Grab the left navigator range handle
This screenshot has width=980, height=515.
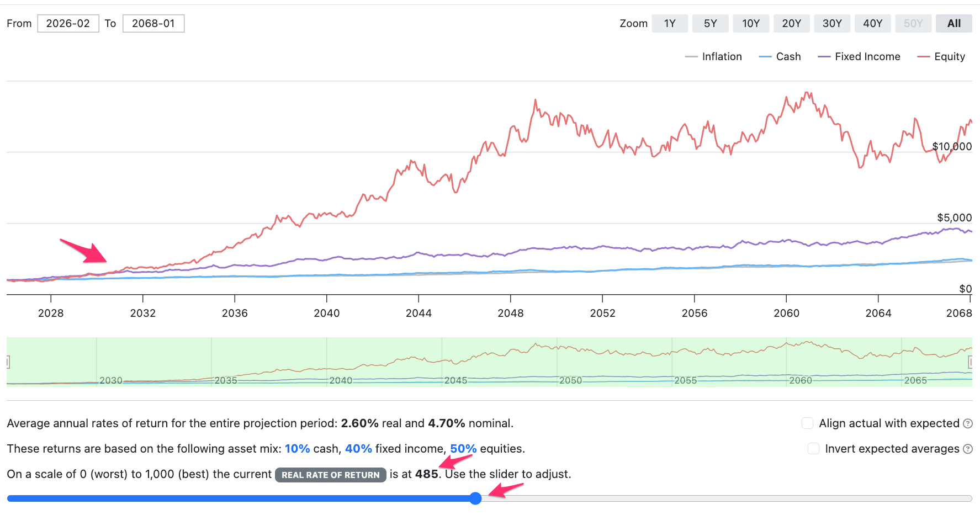click(x=8, y=362)
